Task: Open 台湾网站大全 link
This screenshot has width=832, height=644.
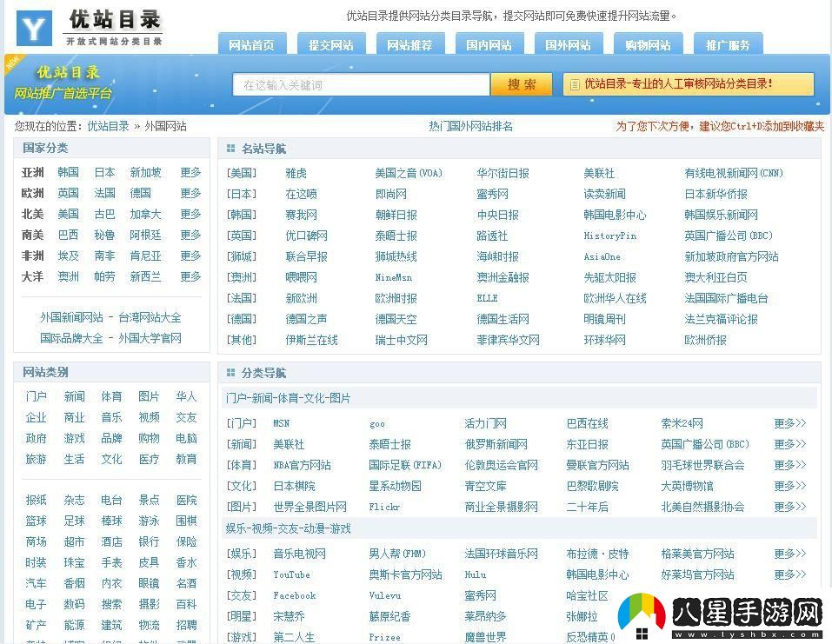Action: [x=150, y=317]
